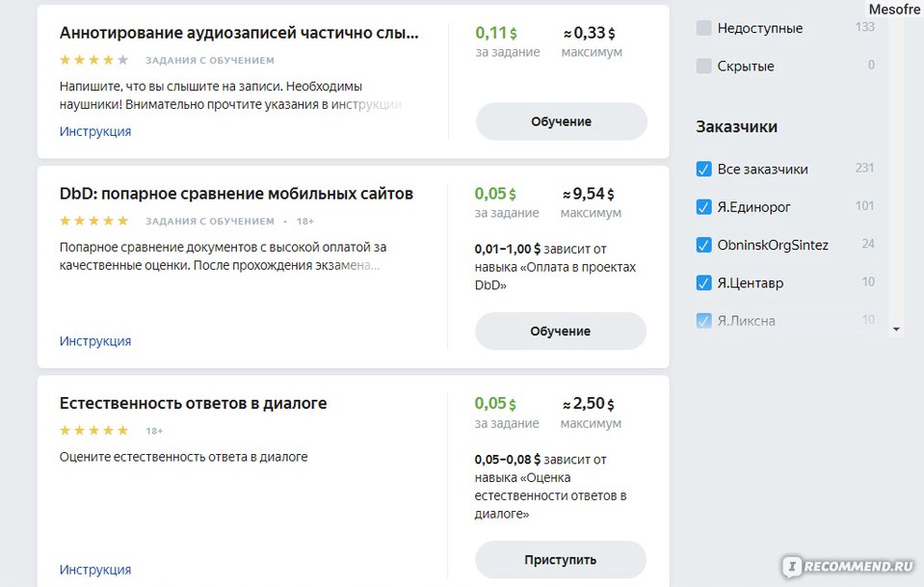The width and height of the screenshot is (924, 587).
Task: Click the star rating of audio annotation task
Action: click(x=93, y=60)
